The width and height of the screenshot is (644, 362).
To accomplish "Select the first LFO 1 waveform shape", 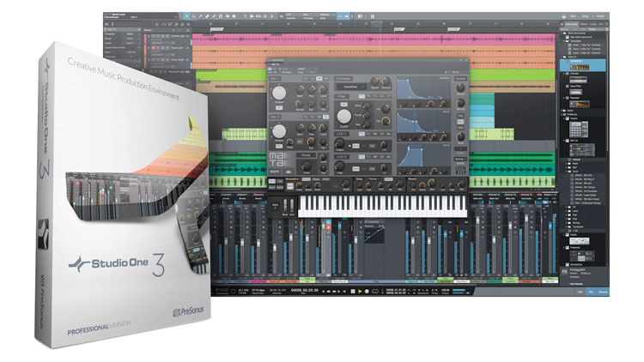I will coord(361,134).
